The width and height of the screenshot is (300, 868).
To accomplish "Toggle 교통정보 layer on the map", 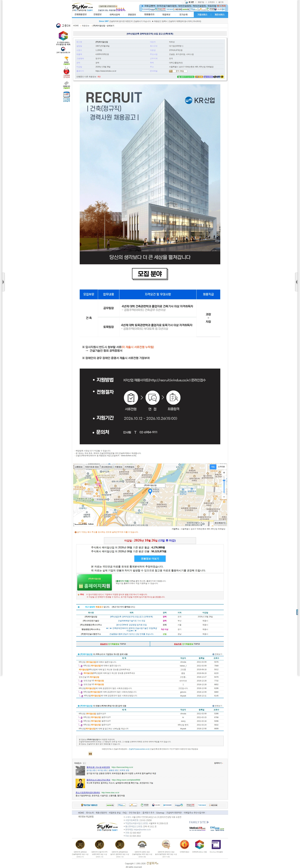I will click(x=78, y=467).
